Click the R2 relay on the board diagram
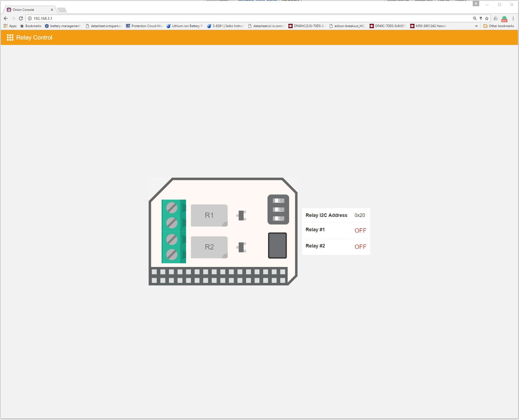 tap(209, 247)
